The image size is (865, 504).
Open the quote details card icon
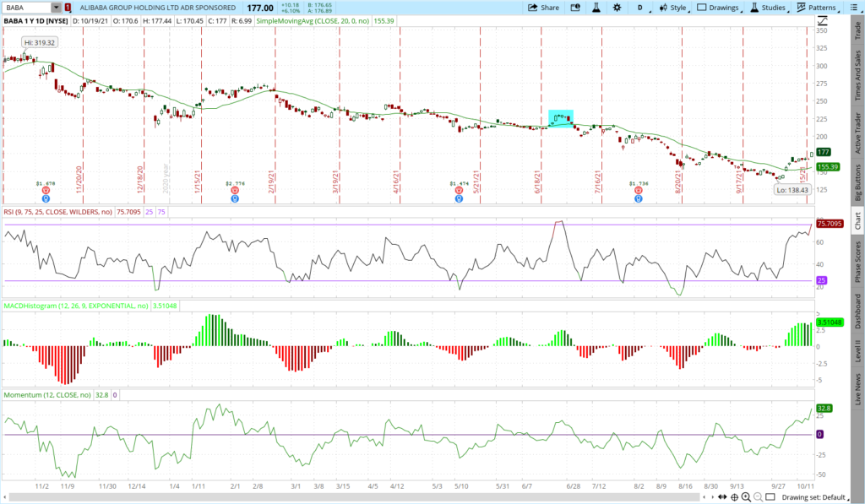point(577,7)
